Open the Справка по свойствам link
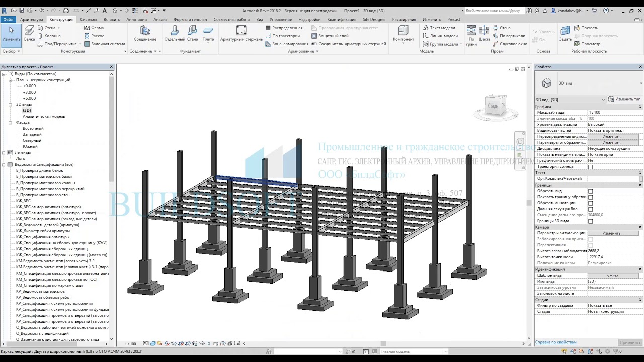Screen dimensions: 644x362 click(x=556, y=342)
